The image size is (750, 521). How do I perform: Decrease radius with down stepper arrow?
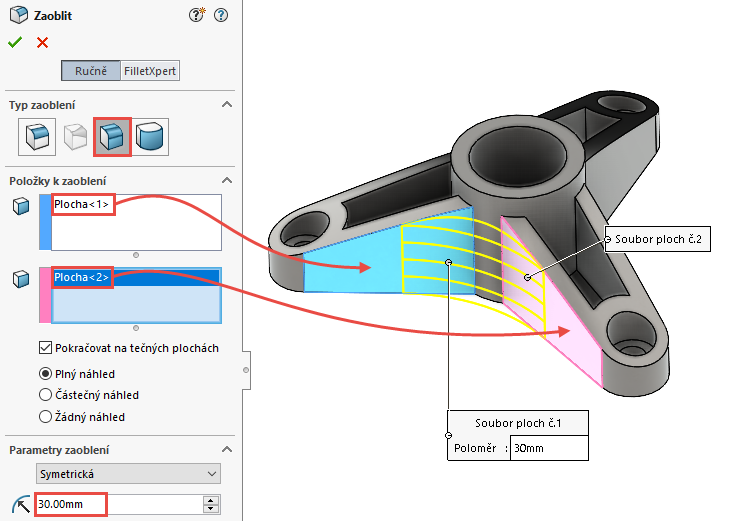pyautogui.click(x=211, y=509)
